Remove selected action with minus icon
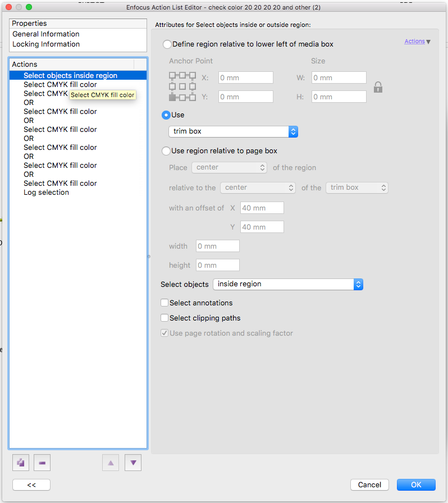 tap(42, 463)
